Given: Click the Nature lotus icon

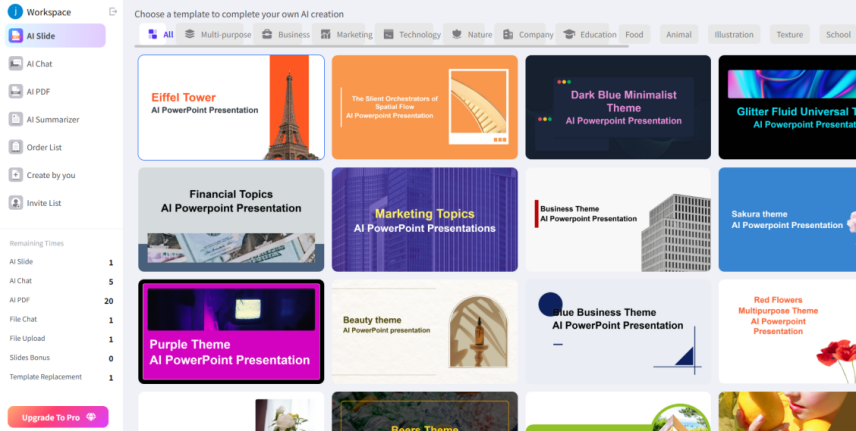Looking at the screenshot, I should (457, 34).
